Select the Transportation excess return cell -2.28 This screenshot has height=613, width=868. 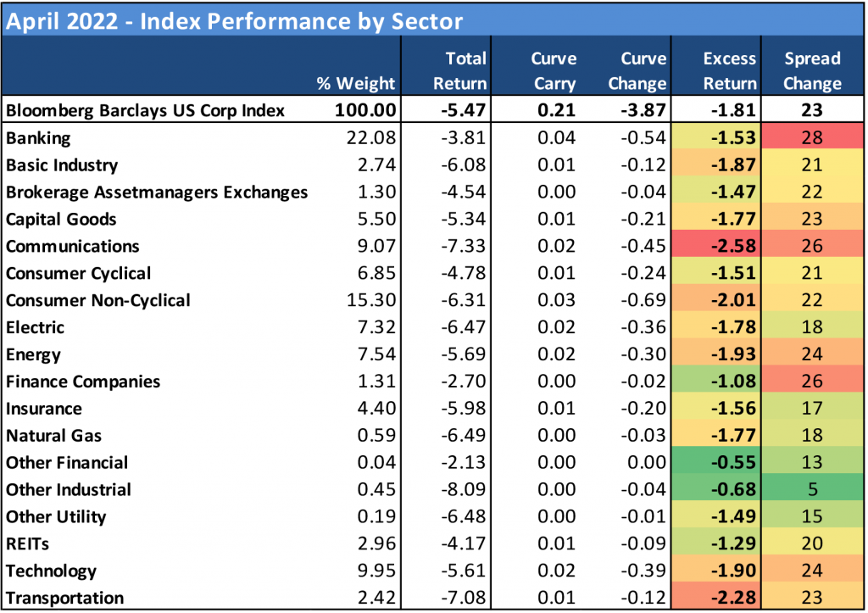[x=728, y=598]
